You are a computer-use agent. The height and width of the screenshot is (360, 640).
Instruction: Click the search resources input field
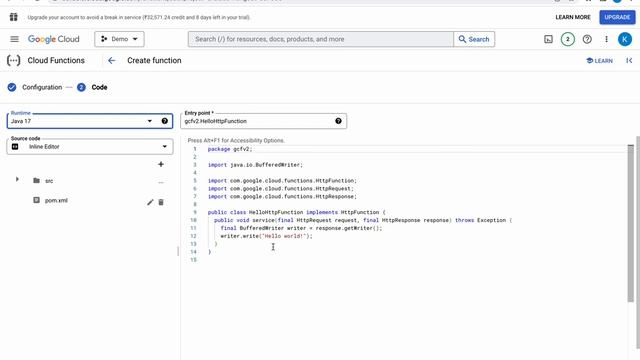pyautogui.click(x=320, y=39)
